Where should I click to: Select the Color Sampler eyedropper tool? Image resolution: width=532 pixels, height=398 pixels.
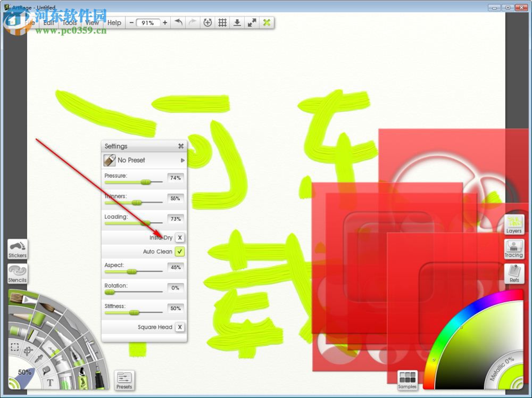click(39, 358)
